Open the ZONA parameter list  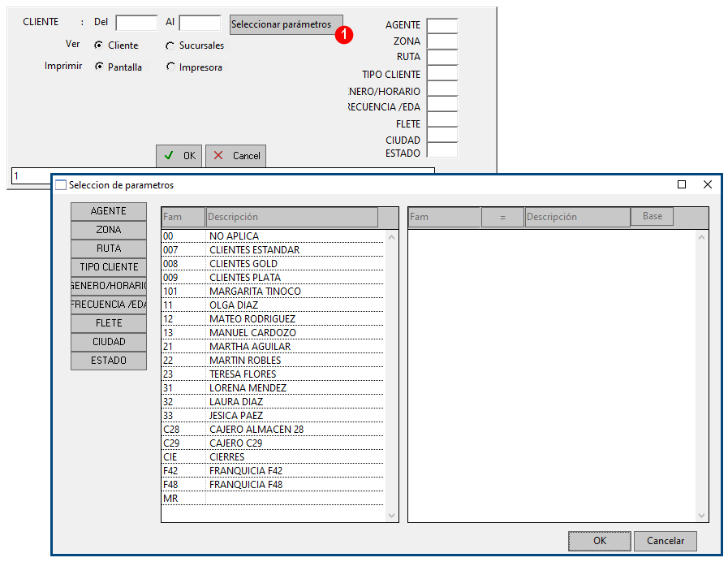[109, 230]
